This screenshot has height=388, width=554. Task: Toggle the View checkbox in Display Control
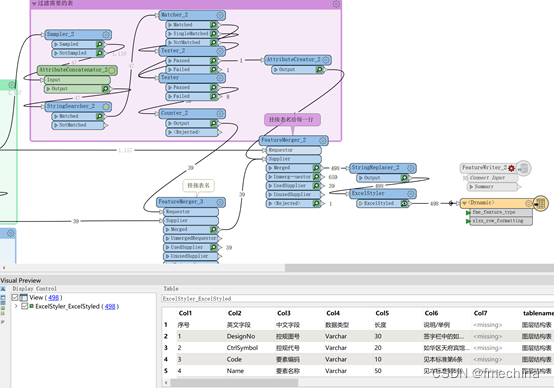(x=15, y=298)
